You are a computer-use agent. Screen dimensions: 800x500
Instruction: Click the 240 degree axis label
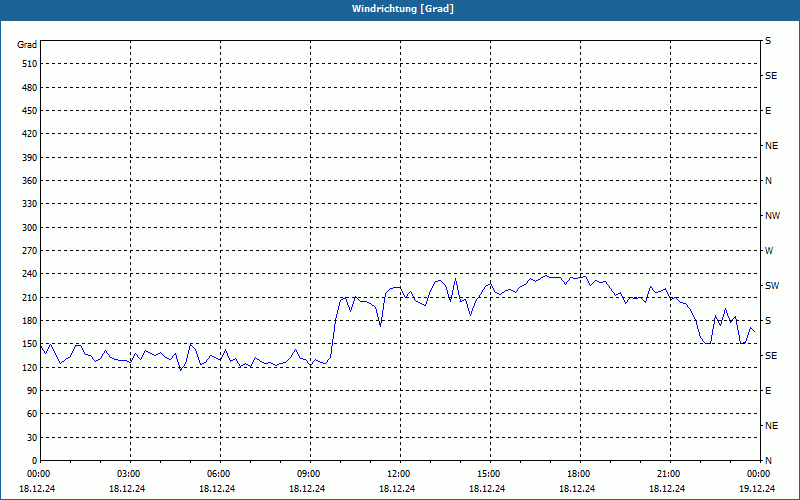click(x=30, y=274)
